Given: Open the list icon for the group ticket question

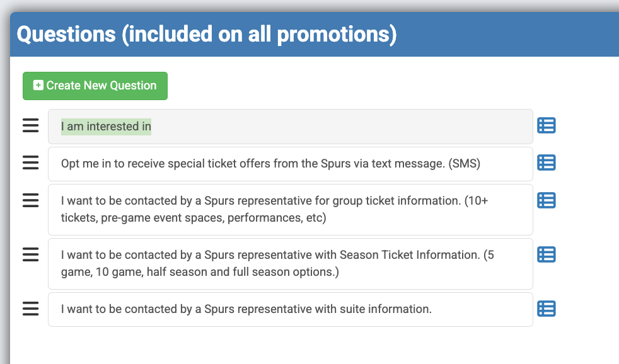Looking at the screenshot, I should click(x=546, y=200).
